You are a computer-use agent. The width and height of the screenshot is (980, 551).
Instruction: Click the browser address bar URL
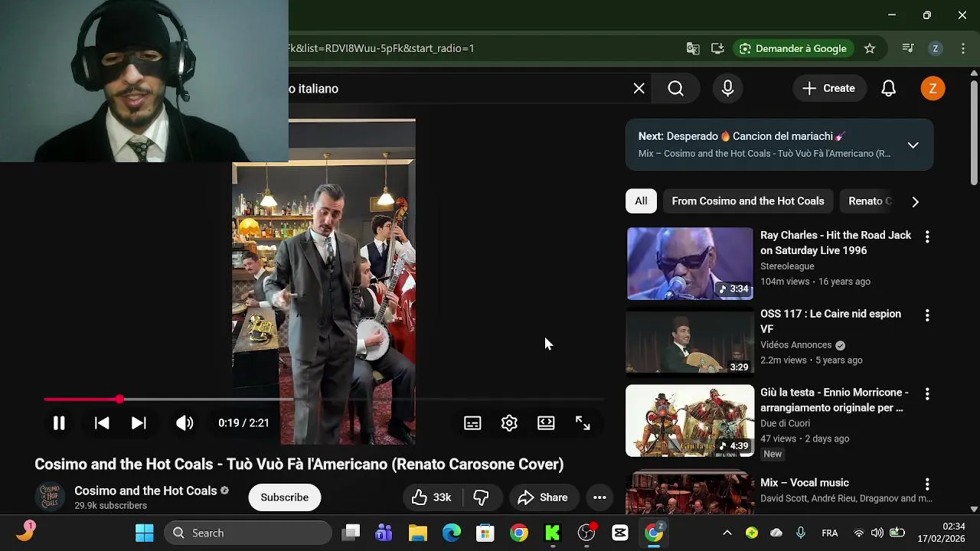pos(381,48)
